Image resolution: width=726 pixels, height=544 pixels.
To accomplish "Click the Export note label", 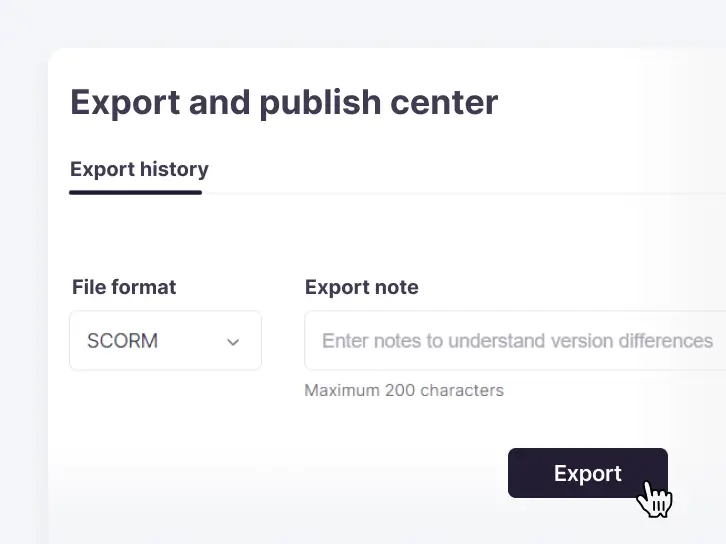I will click(362, 287).
